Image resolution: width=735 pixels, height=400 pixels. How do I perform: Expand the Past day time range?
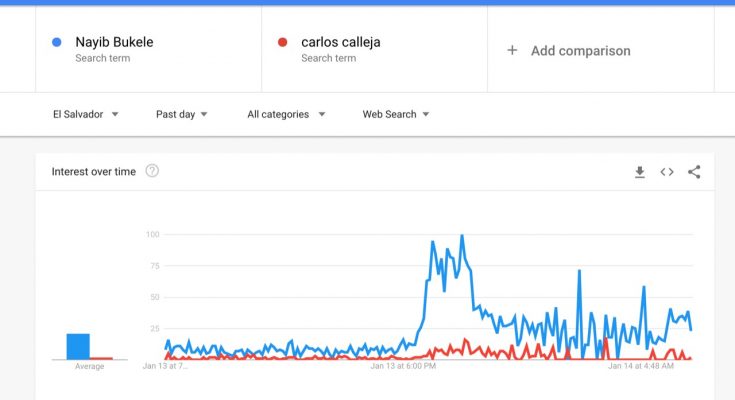pos(181,114)
